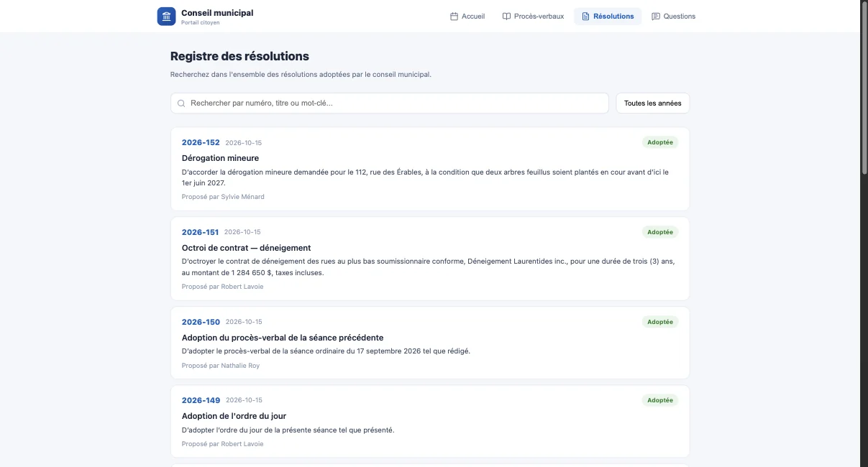Click the magnifier icon in search field
868x467 pixels.
(181, 103)
